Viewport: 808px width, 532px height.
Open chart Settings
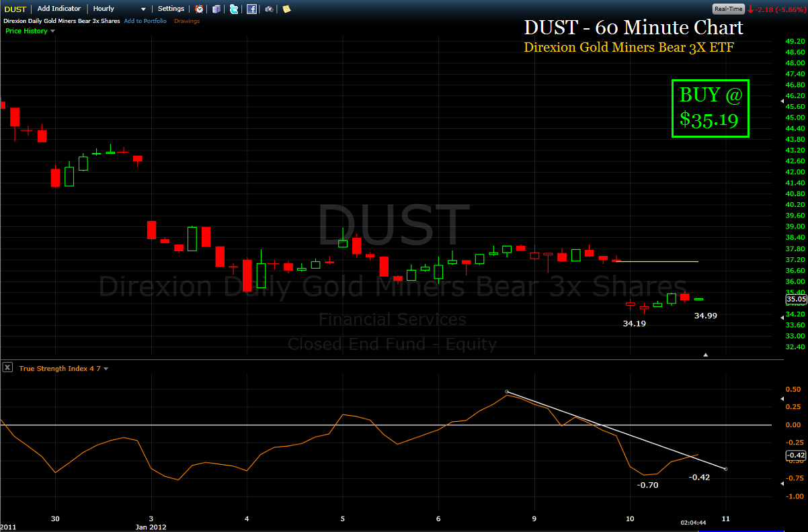tap(171, 9)
